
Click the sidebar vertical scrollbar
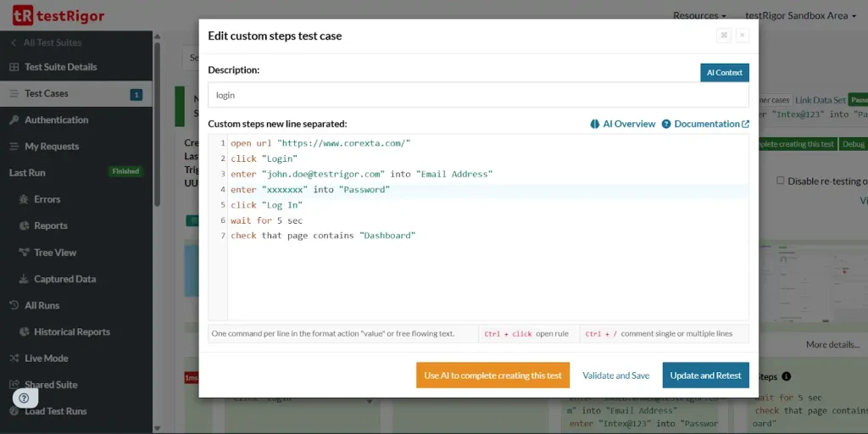click(157, 125)
